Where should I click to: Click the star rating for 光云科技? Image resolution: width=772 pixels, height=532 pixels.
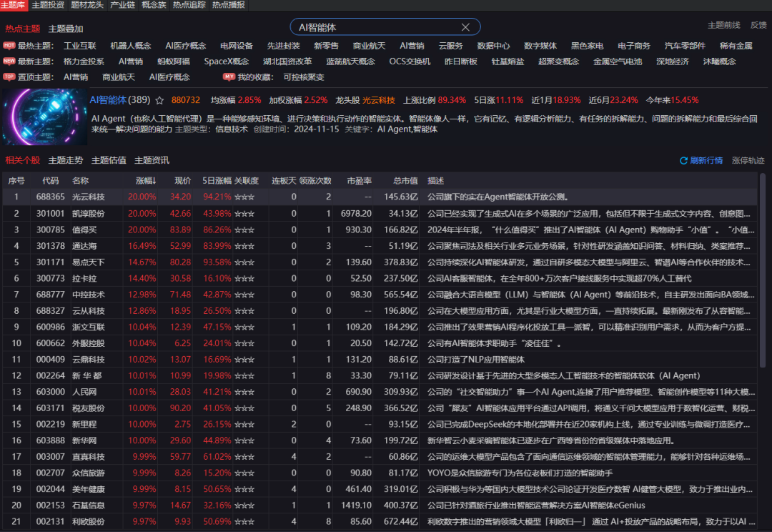click(244, 197)
